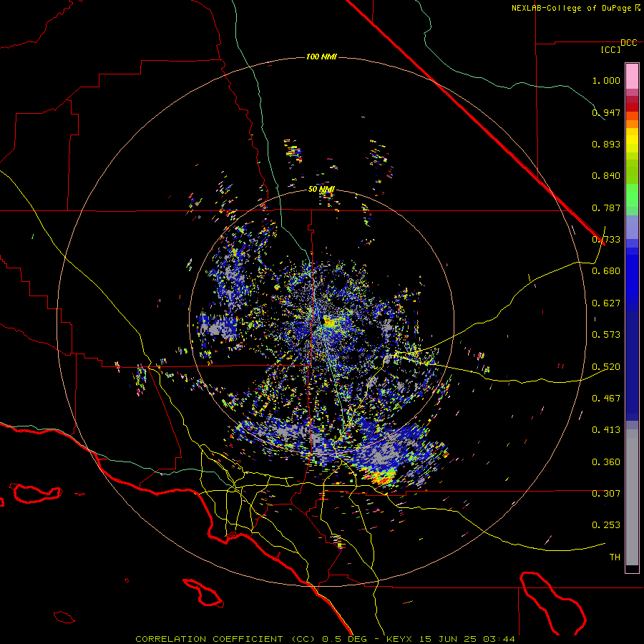Select the 0.893 scale label
This screenshot has width=644, height=644.
pos(606,144)
